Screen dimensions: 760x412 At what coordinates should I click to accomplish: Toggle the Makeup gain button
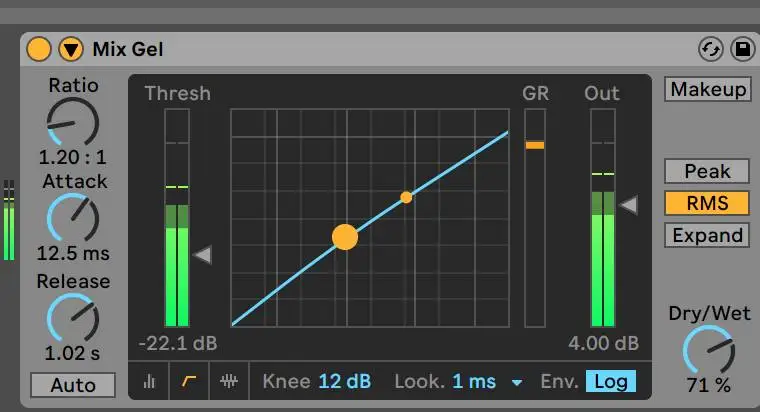point(708,89)
